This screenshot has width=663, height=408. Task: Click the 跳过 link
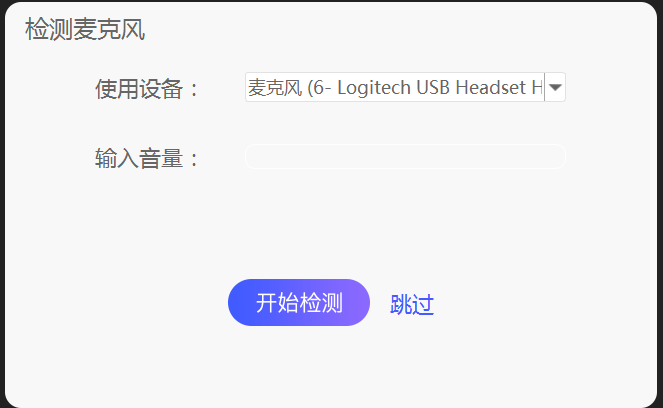[x=412, y=304]
